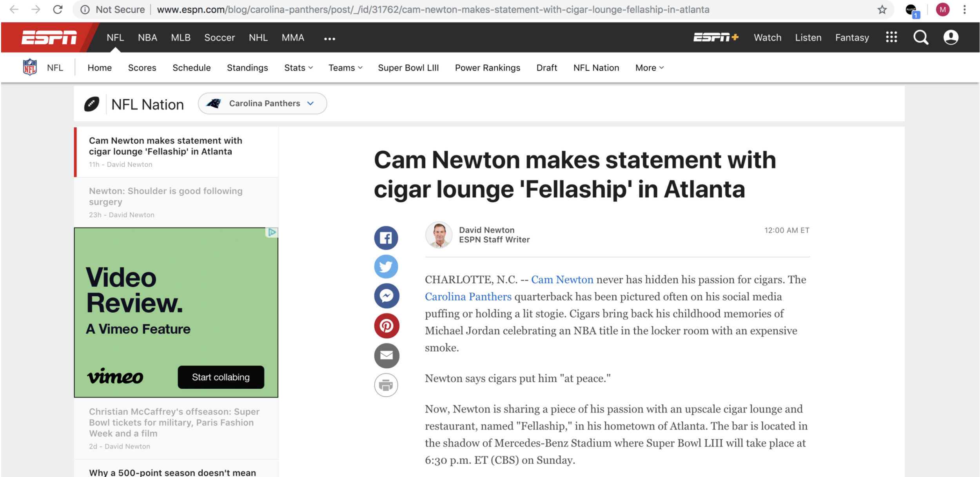Open Draft page
This screenshot has width=980, height=477.
[x=547, y=68]
